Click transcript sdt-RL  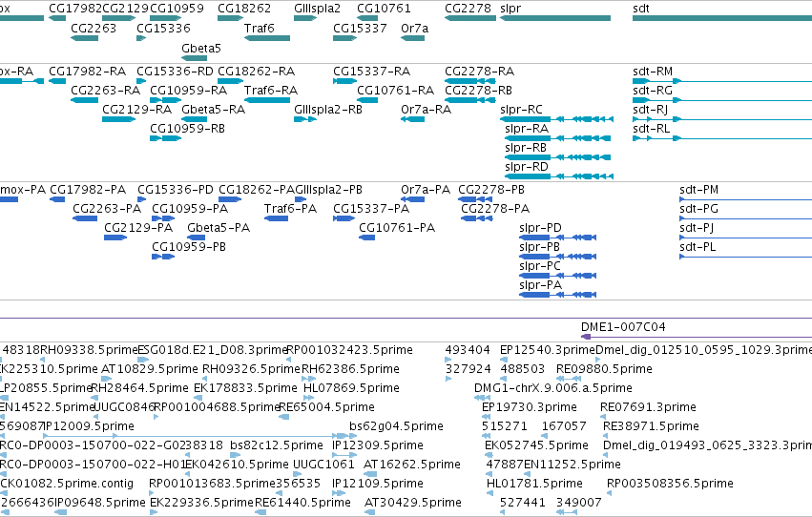coord(651,128)
